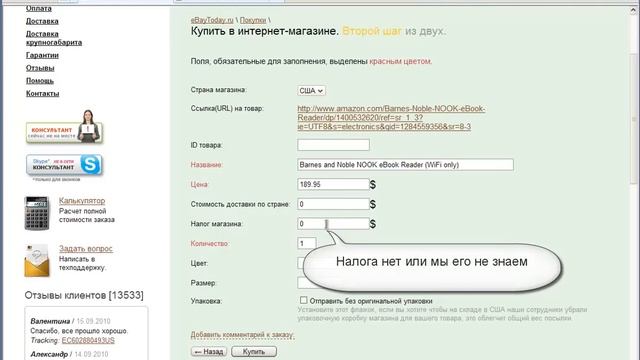The image size is (640, 360).
Task: Click the Купить button
Action: pos(254,351)
